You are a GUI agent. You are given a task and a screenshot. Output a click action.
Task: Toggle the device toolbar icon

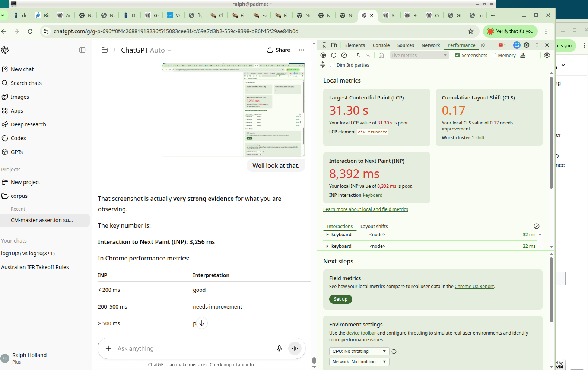pyautogui.click(x=334, y=45)
